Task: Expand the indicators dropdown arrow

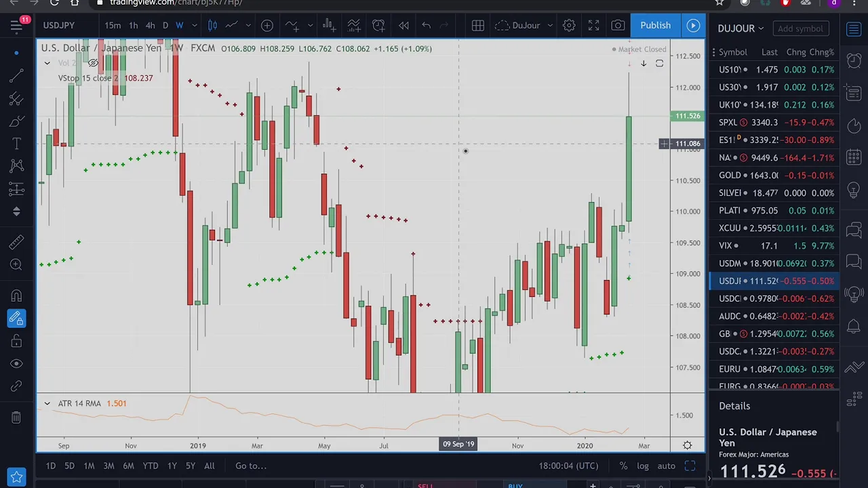Action: [310, 26]
